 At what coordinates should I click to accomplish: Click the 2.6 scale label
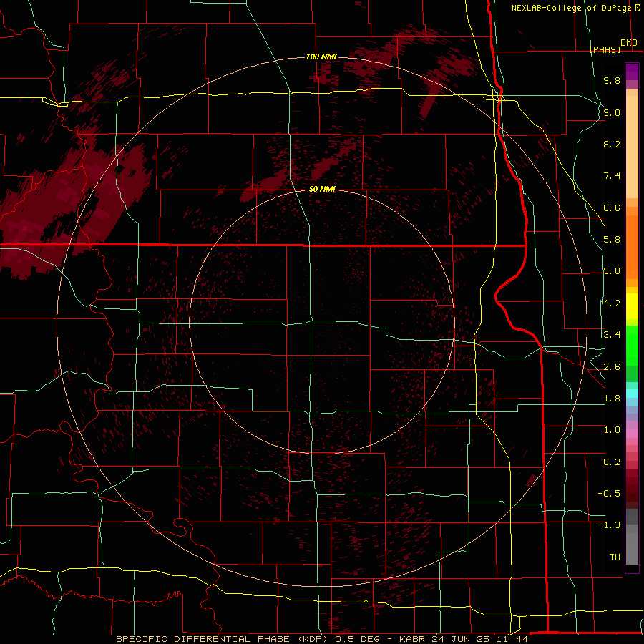[612, 367]
